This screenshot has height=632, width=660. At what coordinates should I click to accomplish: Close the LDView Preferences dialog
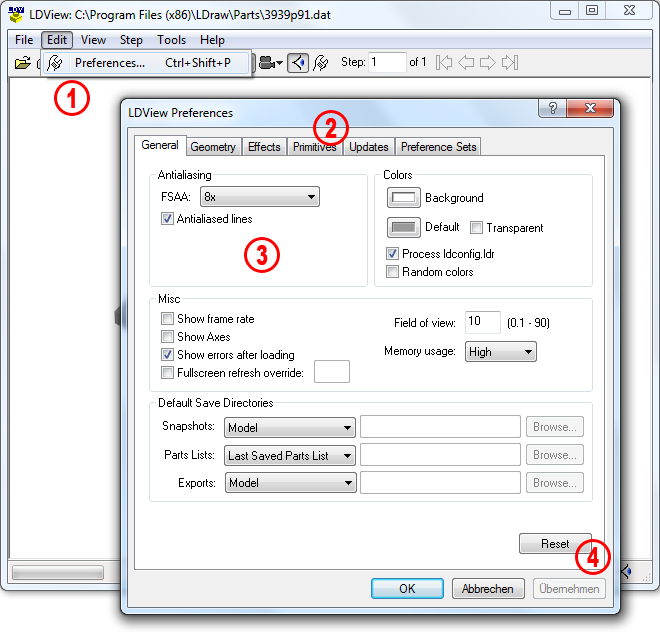(x=590, y=108)
